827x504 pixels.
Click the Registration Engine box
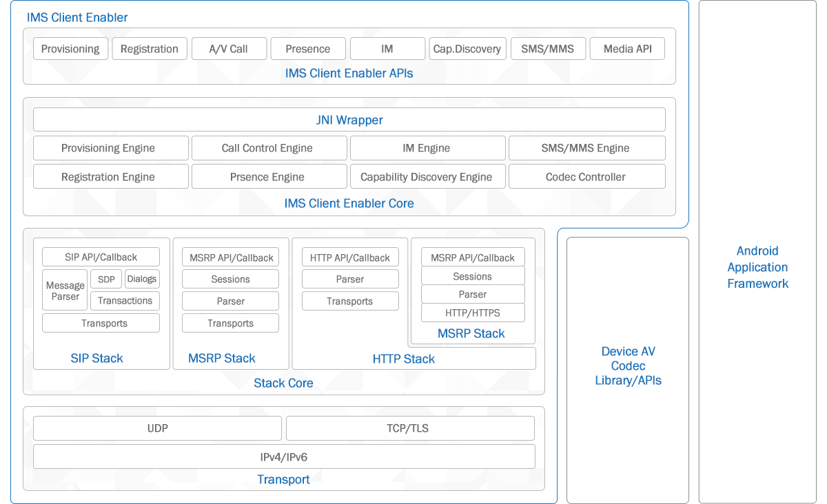111,176
